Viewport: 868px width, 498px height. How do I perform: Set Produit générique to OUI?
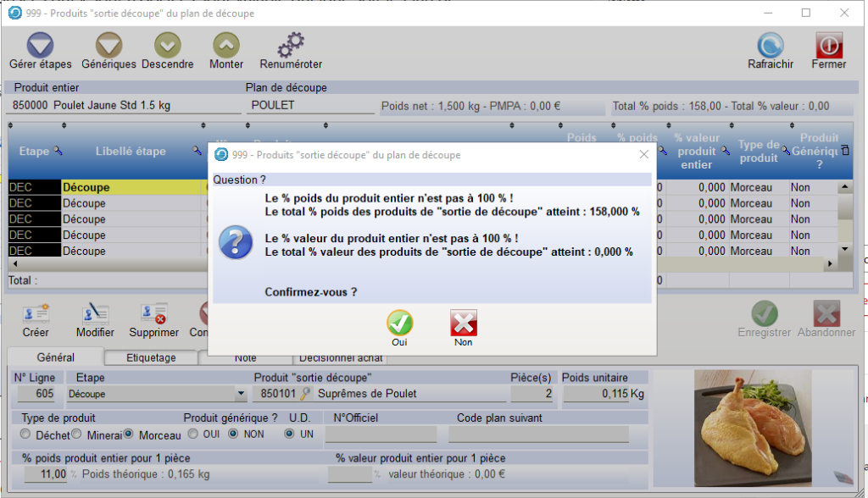point(192,434)
